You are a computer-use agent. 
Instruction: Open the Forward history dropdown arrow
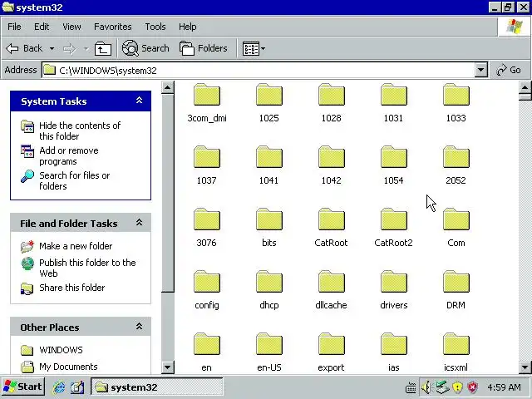click(x=86, y=49)
